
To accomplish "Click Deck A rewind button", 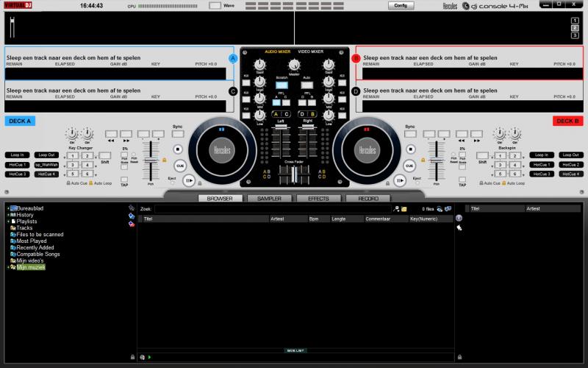I will click(x=112, y=134).
